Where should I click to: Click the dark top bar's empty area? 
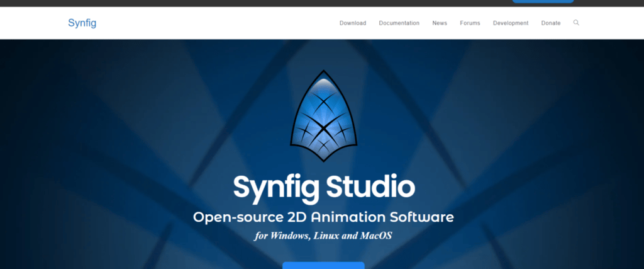pos(252,3)
